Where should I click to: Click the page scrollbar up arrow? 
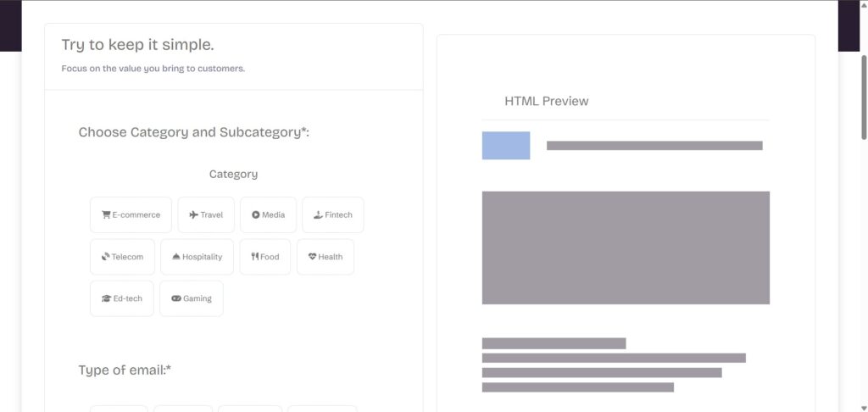[x=864, y=4]
